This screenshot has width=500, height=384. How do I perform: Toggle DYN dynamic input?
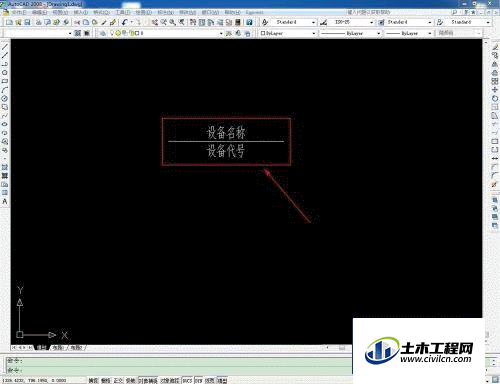tap(199, 380)
